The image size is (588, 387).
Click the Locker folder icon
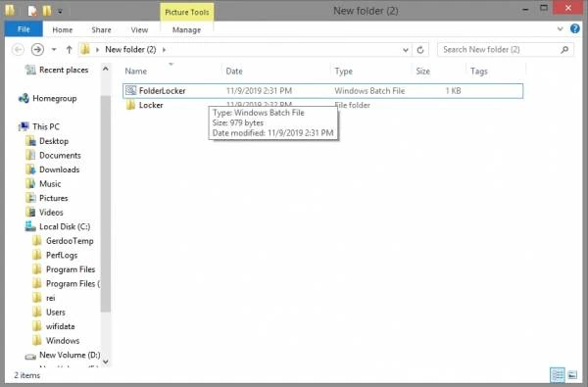[130, 105]
